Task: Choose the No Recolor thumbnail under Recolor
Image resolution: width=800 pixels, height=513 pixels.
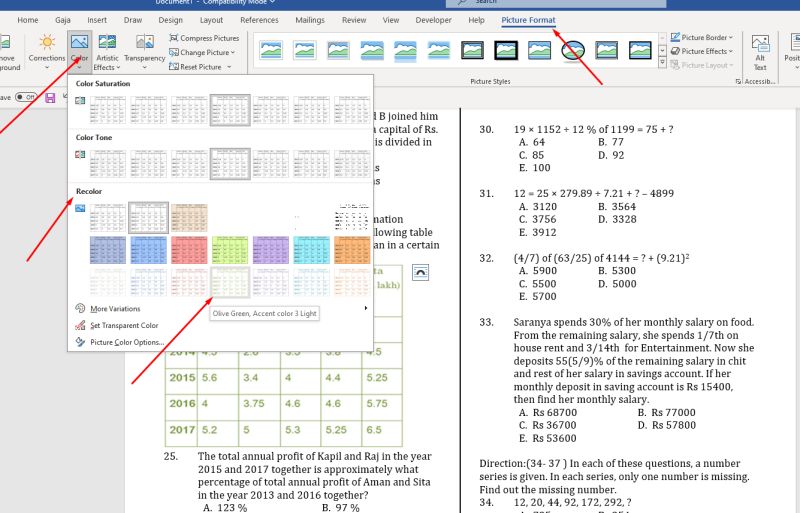Action: pos(108,217)
